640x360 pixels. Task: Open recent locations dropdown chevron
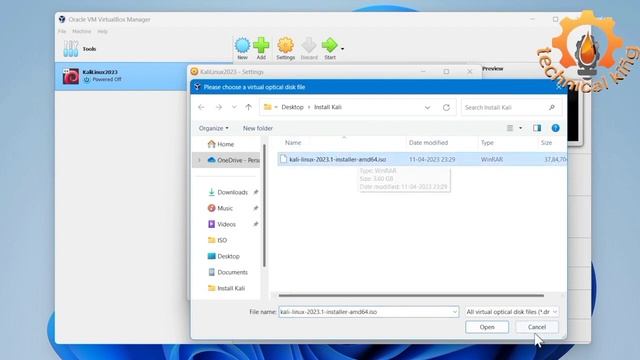(x=234, y=107)
